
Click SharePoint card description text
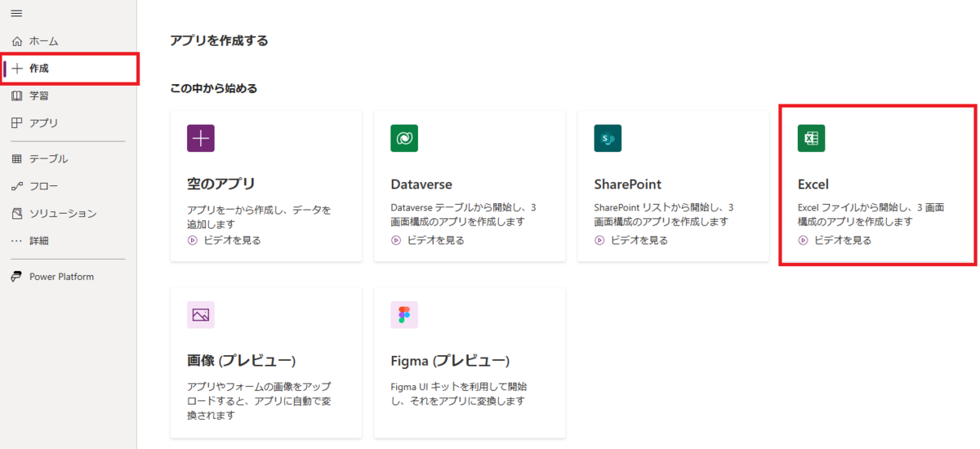click(x=663, y=214)
